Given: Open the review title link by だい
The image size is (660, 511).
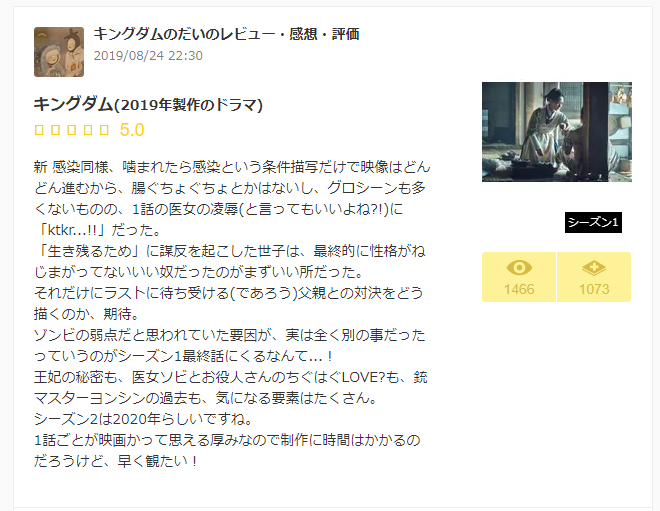Looking at the screenshot, I should 226,34.
